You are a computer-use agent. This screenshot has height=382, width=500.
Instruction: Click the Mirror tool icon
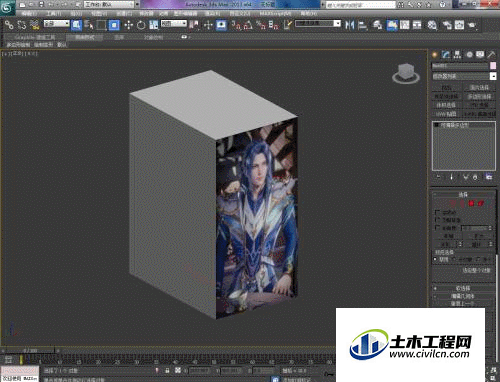[350, 25]
